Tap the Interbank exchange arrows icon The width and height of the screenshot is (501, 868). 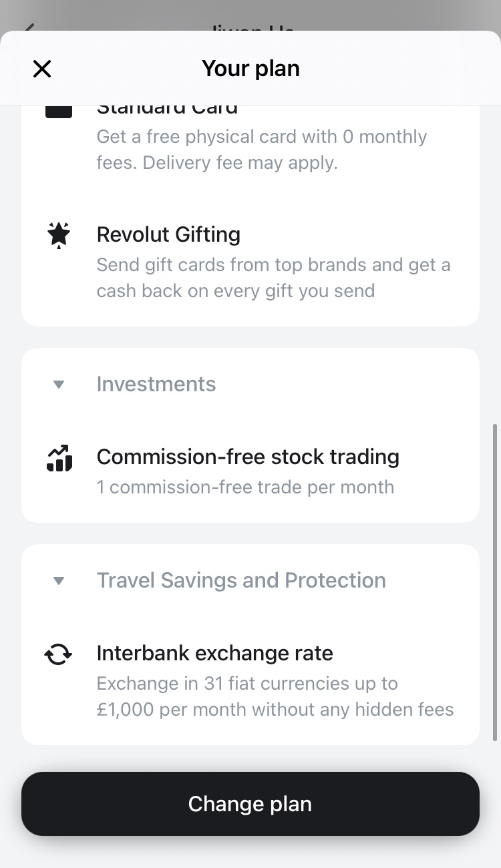tap(59, 654)
